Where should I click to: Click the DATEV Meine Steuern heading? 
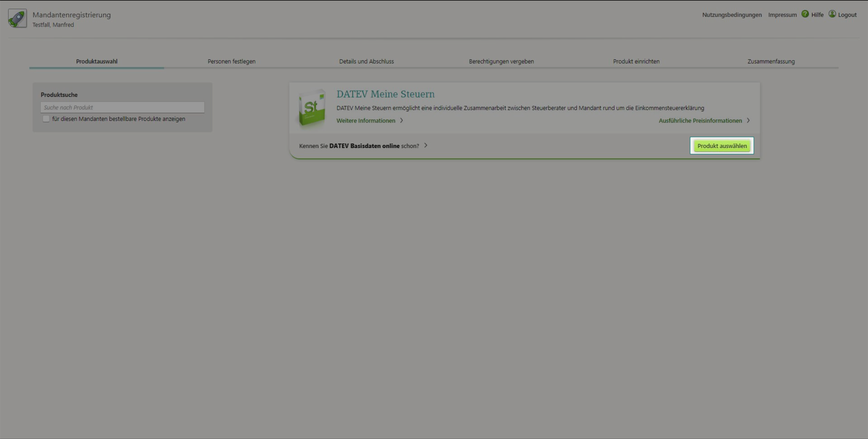[385, 94]
